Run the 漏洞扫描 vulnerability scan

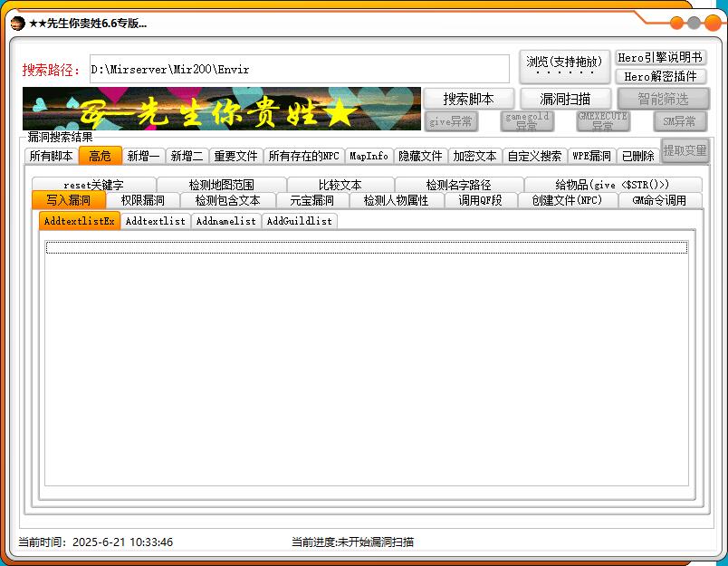[x=565, y=99]
